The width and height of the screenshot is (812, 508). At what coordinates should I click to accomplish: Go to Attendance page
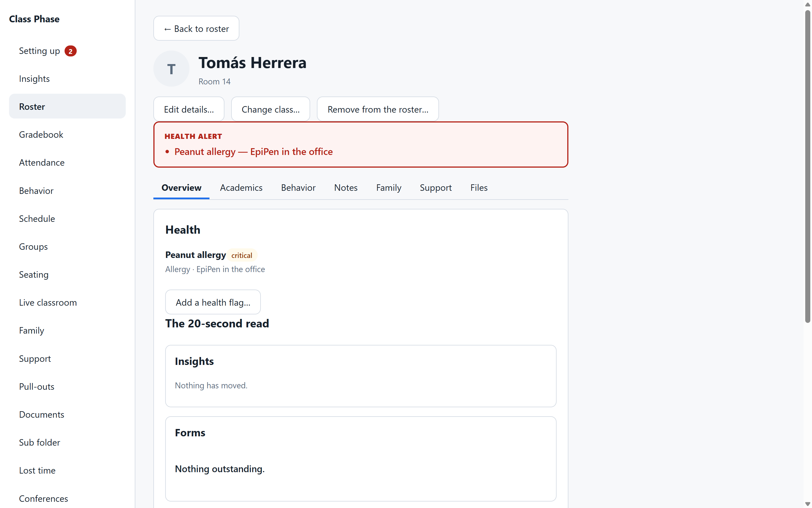67,162
